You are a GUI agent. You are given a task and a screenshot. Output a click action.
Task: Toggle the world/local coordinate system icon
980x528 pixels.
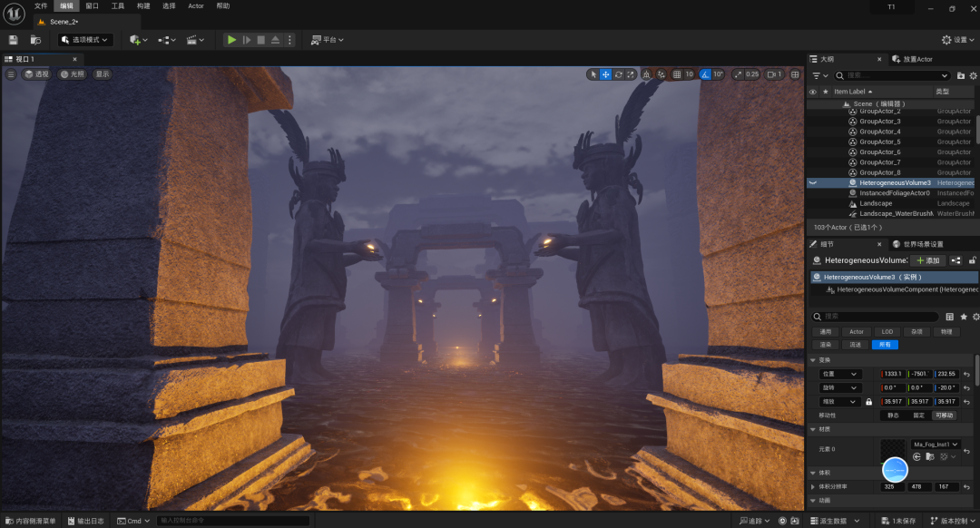[646, 74]
